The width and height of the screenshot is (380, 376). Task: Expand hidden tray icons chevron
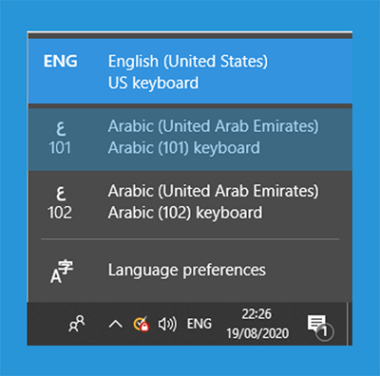click(x=115, y=324)
